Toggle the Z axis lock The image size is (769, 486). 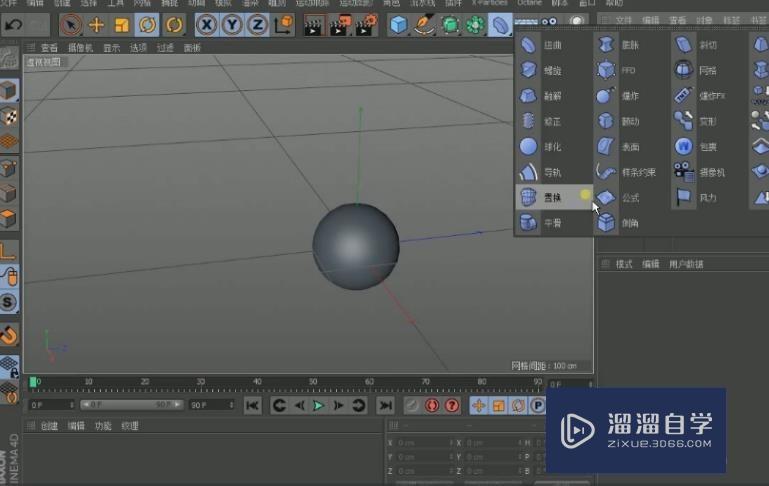tap(256, 24)
